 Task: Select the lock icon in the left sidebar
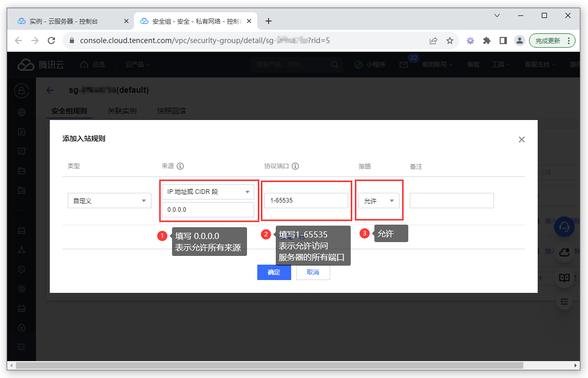point(21,91)
